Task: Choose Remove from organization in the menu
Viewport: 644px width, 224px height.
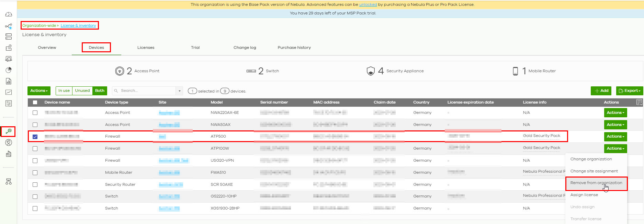Action: (596, 183)
